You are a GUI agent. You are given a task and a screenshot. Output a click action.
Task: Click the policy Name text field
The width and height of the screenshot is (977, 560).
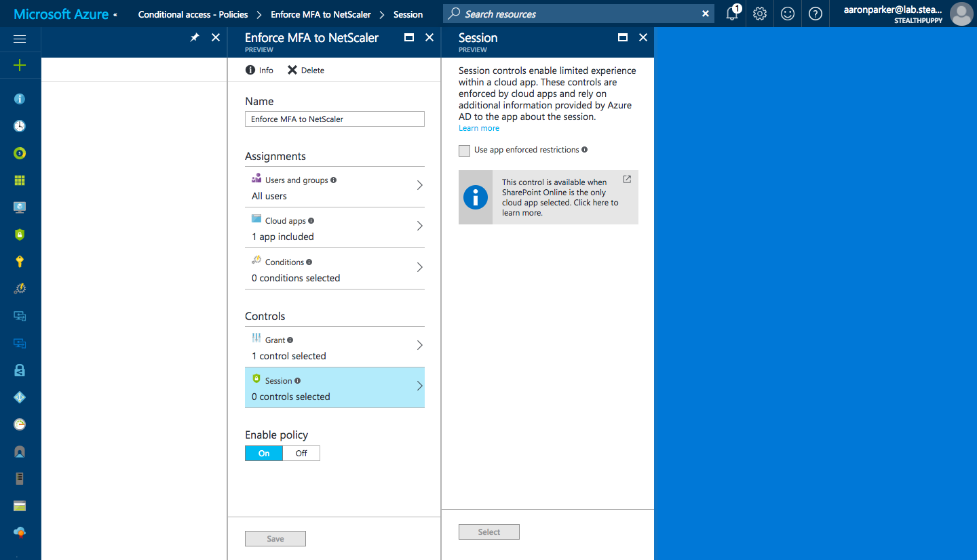(x=334, y=119)
